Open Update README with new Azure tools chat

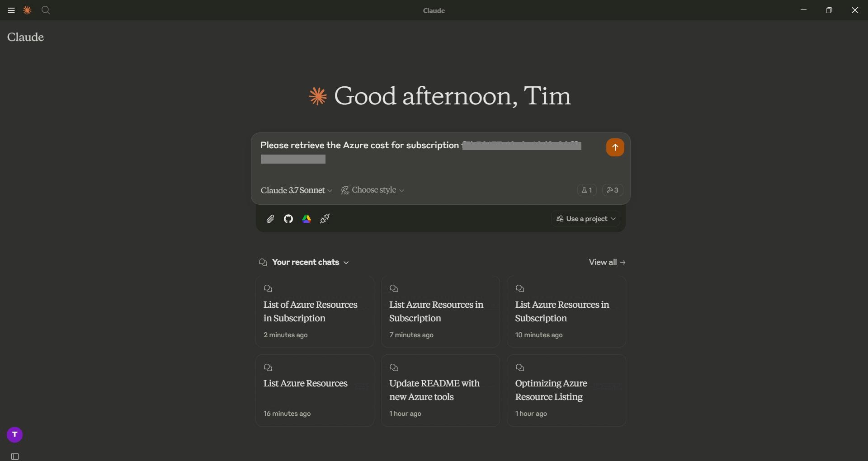point(440,390)
